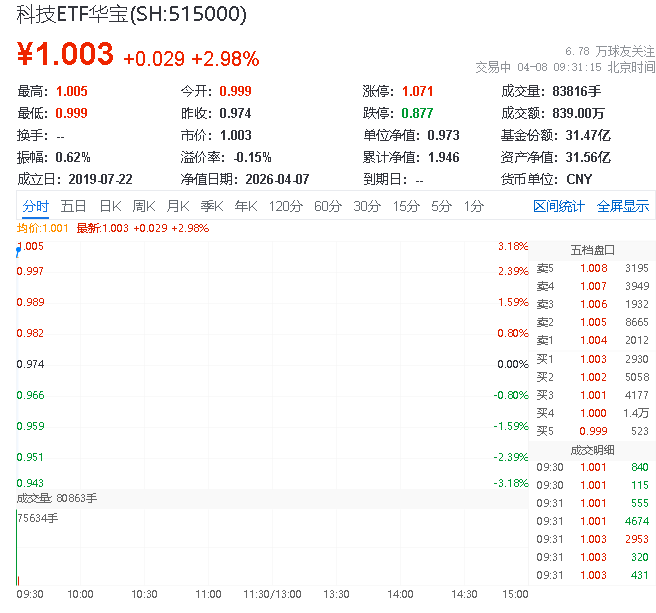Open the 日K chart tab
The image size is (656, 613).
(x=110, y=206)
